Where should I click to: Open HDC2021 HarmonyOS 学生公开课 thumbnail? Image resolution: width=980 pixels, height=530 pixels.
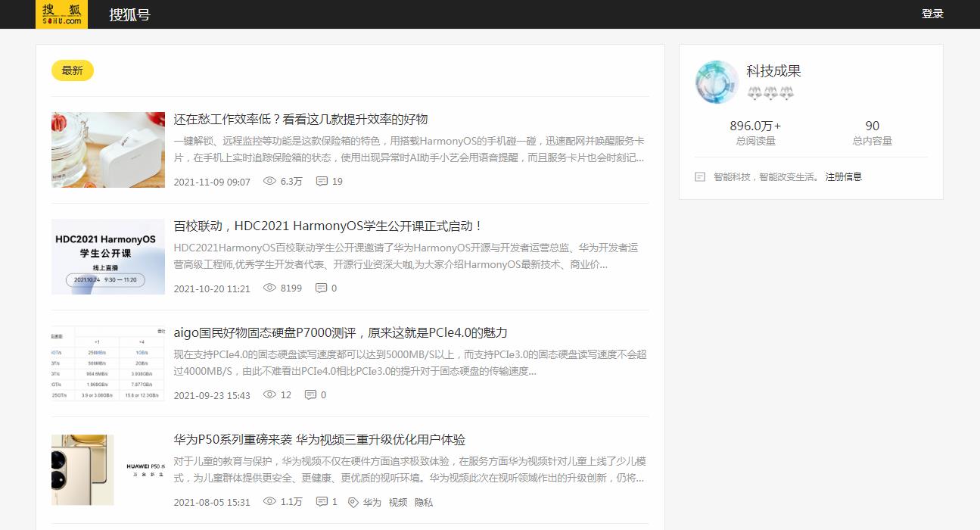108,257
